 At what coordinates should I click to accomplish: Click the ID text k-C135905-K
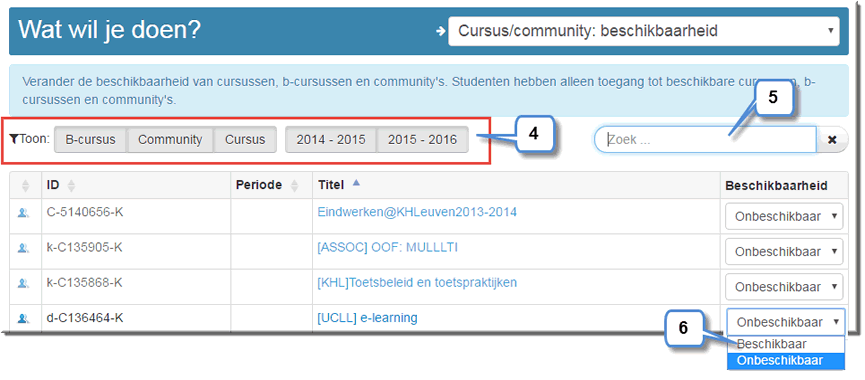pos(84,248)
